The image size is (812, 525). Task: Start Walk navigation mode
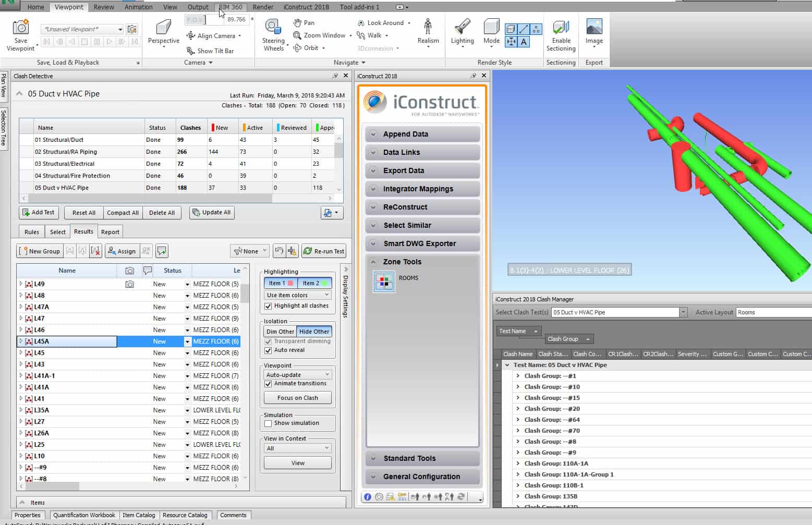tap(369, 35)
